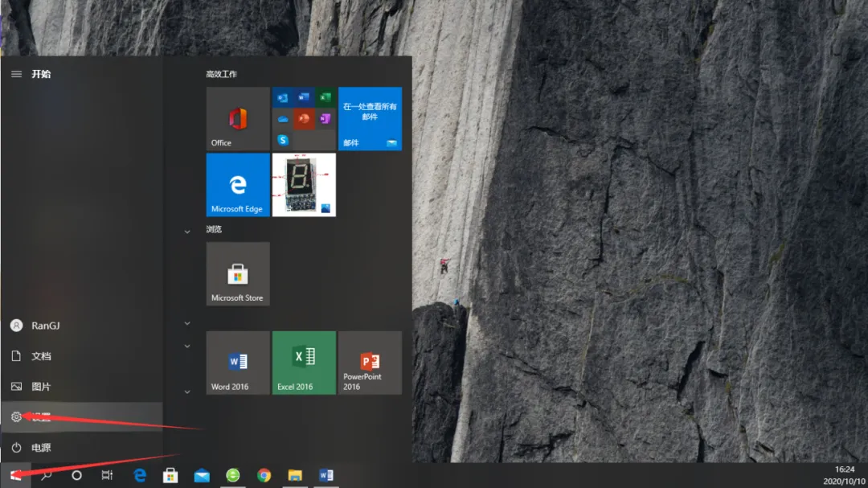Screen dimensions: 868x488
Task: Click the chevron above the RanGJ account entry
Action: [x=186, y=323]
